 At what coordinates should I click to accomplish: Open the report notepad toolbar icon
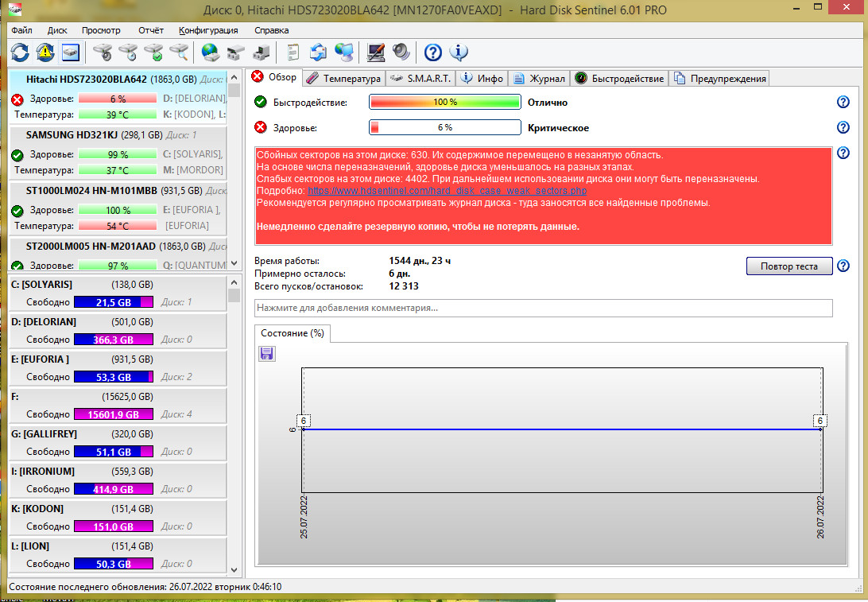[x=293, y=52]
